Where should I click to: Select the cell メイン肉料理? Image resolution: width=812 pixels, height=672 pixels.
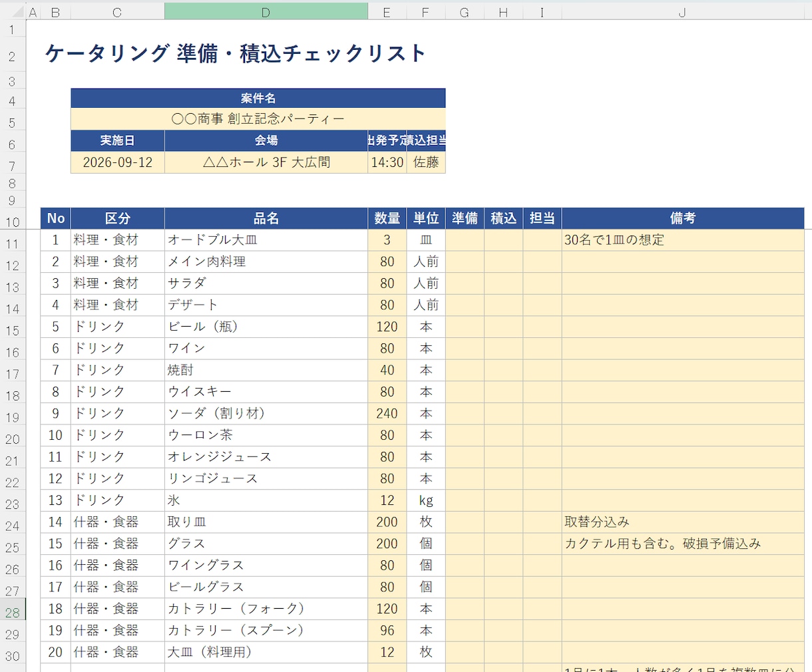pyautogui.click(x=266, y=262)
